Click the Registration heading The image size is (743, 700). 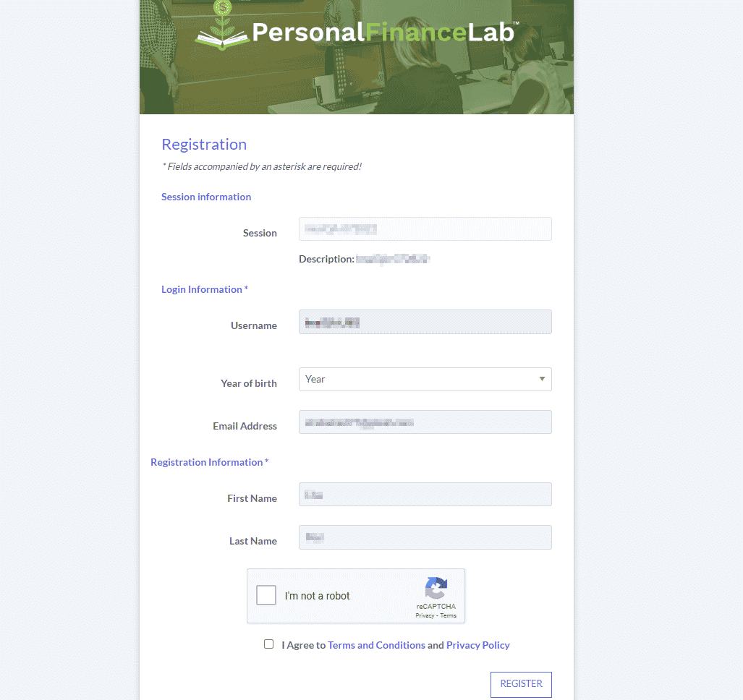coord(204,145)
